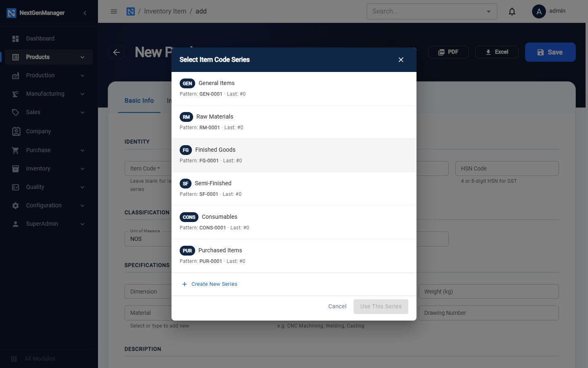Open the Search dropdown arrow

[489, 11]
